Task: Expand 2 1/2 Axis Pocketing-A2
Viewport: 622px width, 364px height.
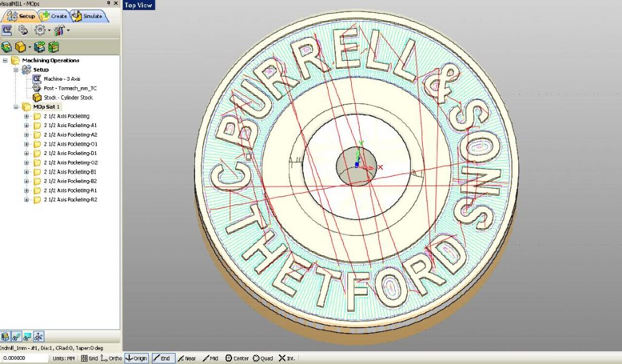Action: (x=27, y=135)
